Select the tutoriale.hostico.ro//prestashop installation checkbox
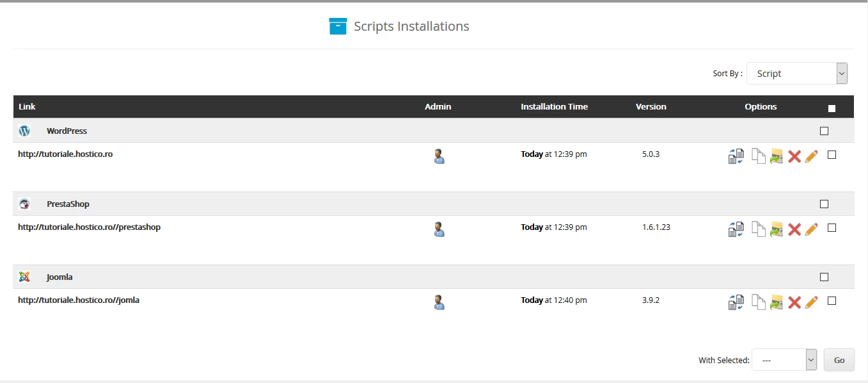Image resolution: width=868 pixels, height=383 pixels. [x=832, y=227]
